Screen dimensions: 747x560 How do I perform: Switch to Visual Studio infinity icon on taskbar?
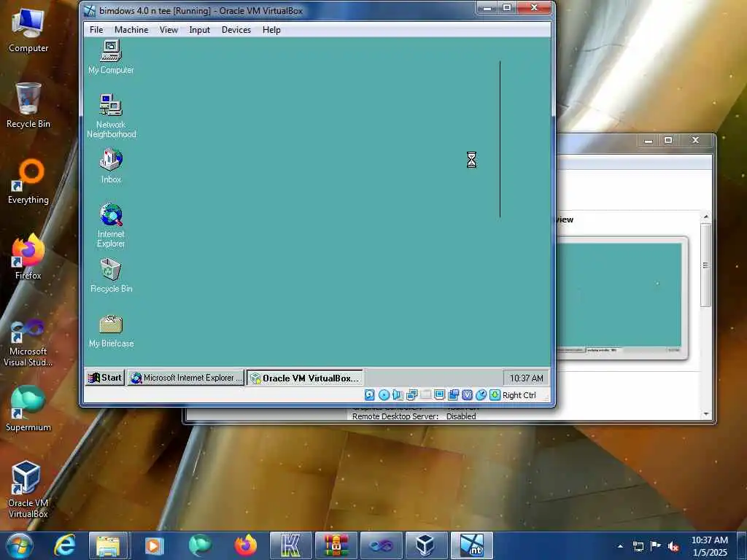[381, 545]
